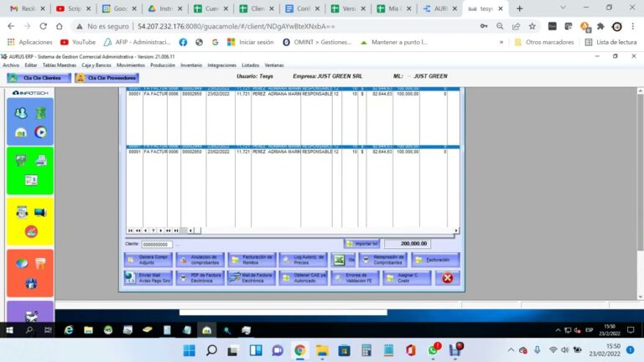Click Reimpresión de Comprobantes button

[x=383, y=260]
